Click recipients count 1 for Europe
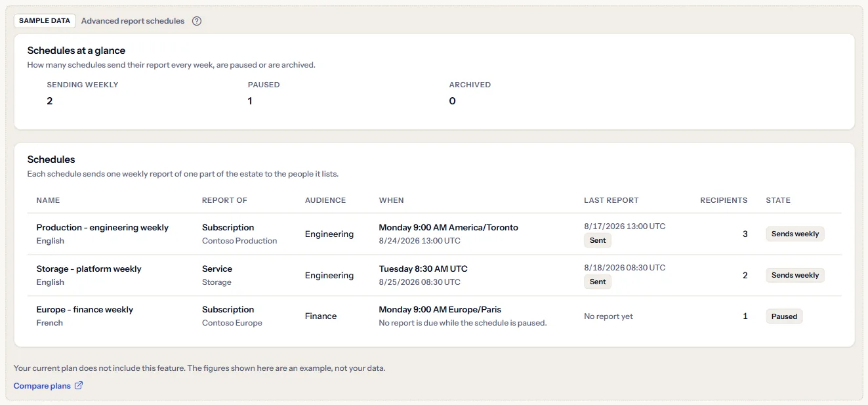 (x=745, y=316)
